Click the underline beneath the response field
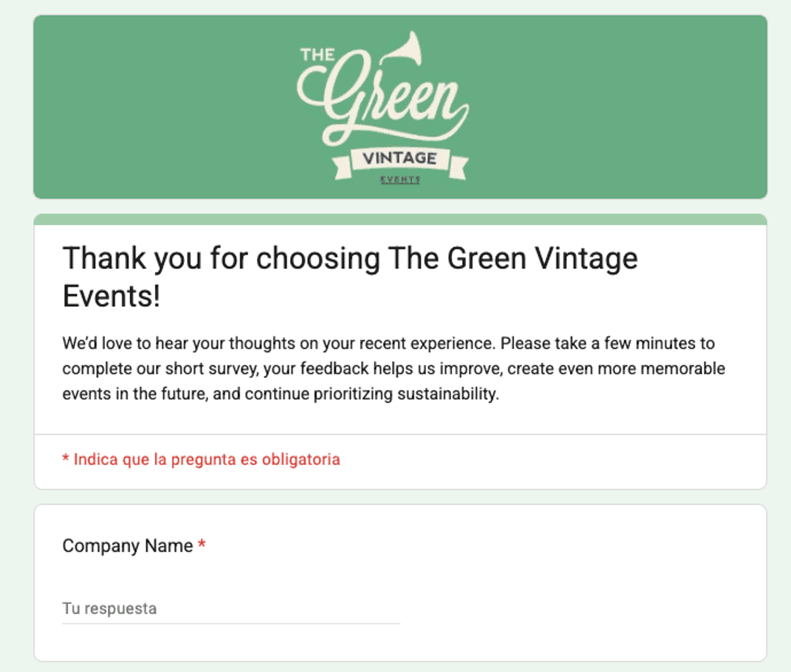 tap(231, 623)
